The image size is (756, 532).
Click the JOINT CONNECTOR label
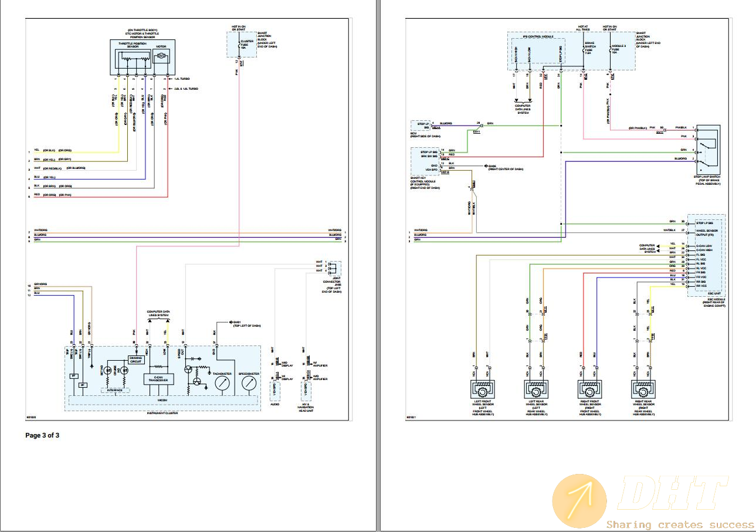coord(331,286)
